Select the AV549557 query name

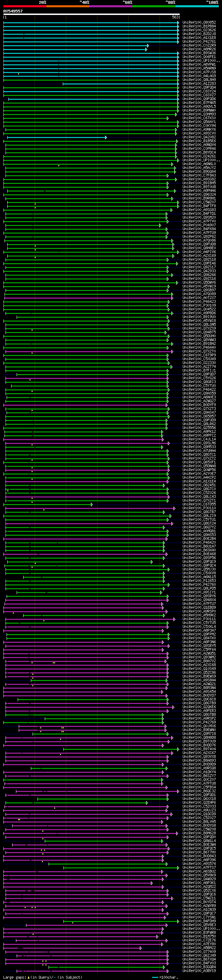pyautogui.click(x=13, y=11)
